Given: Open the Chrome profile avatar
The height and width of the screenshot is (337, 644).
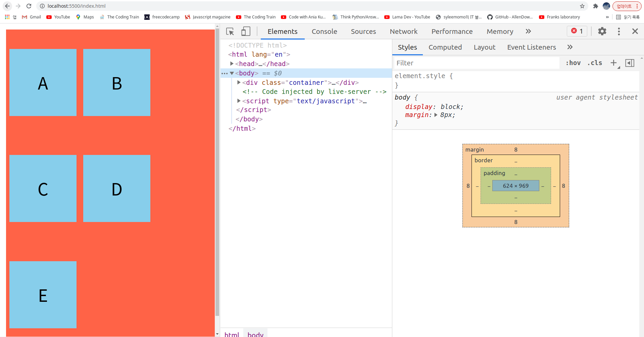Looking at the screenshot, I should (x=606, y=6).
